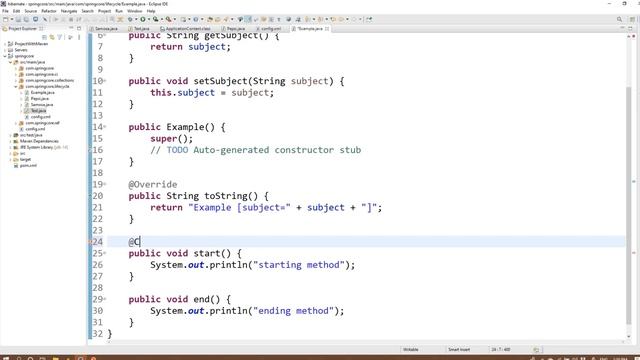640x360 pixels.
Task: Click the Debug bug toolbar icon
Action: click(x=131, y=19)
